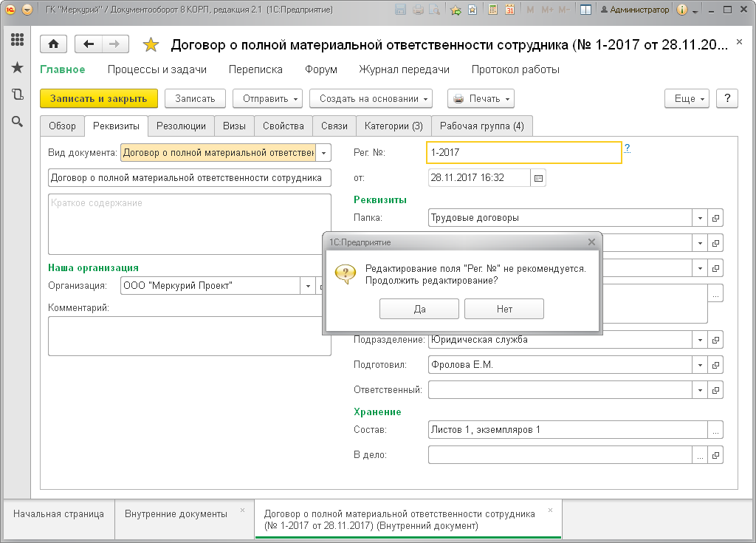Open Переписка section
Screen dimensions: 756x543
click(255, 69)
